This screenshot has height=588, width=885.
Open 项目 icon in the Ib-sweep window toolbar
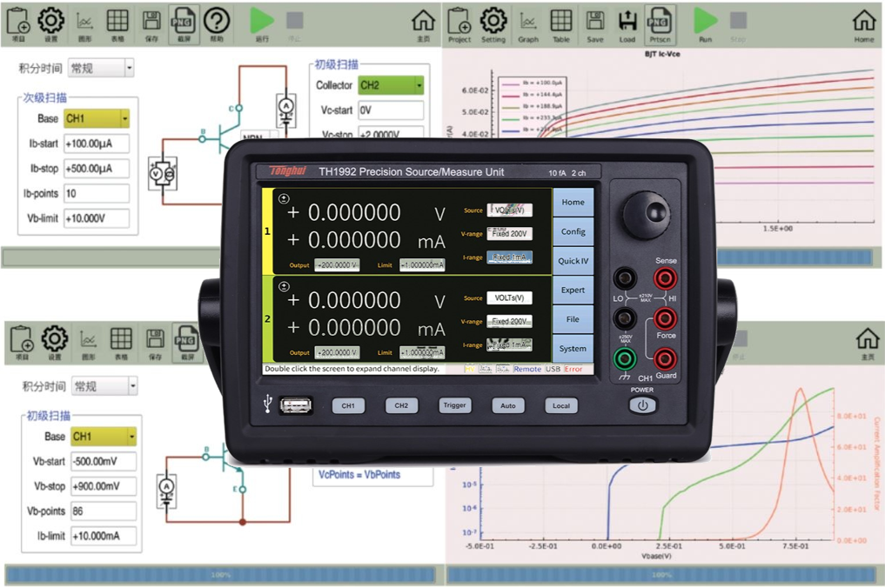18,23
